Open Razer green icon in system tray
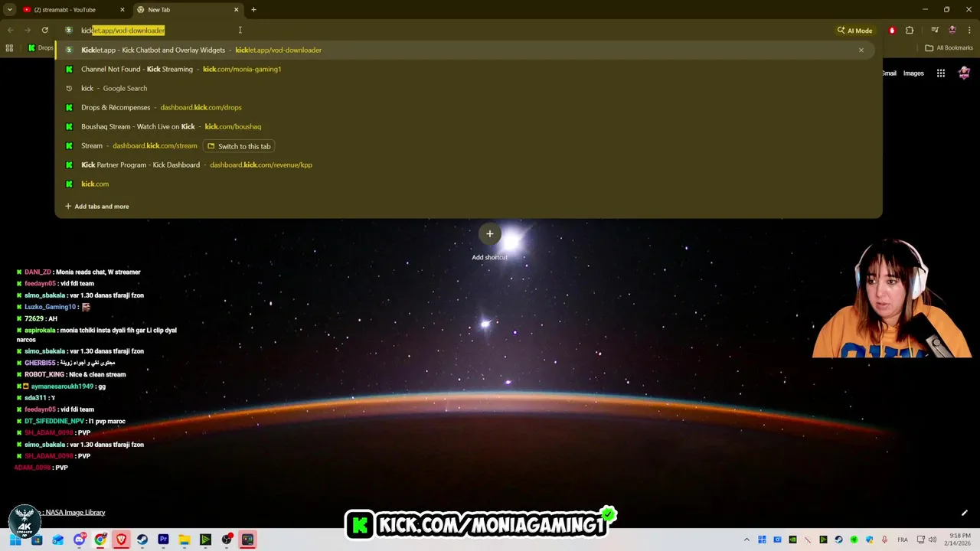The width and height of the screenshot is (980, 551). click(x=854, y=540)
